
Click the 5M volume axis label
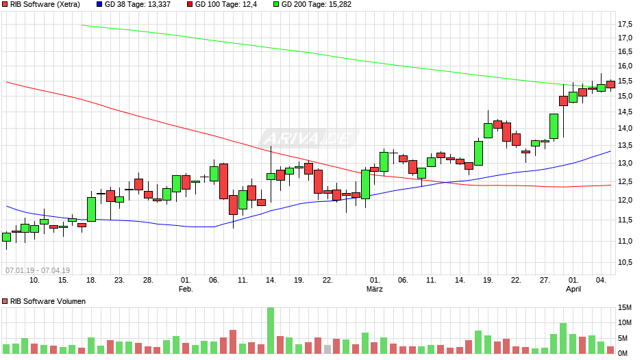tap(623, 338)
